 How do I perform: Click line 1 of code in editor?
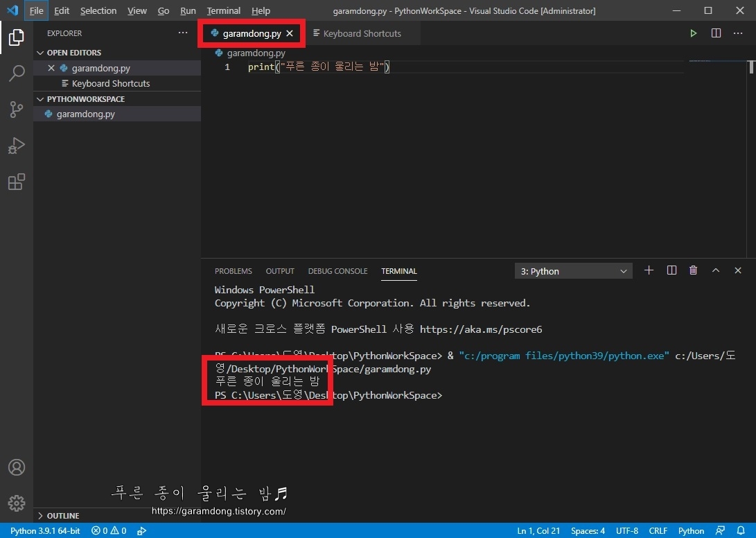pos(319,67)
